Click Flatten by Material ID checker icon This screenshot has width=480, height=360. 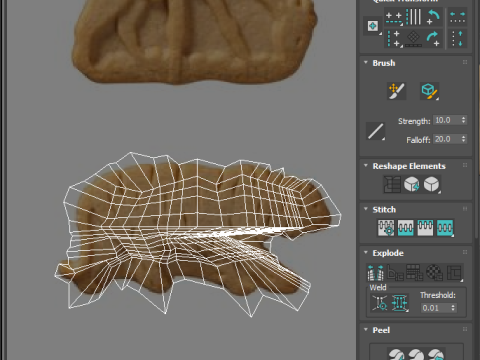(434, 272)
